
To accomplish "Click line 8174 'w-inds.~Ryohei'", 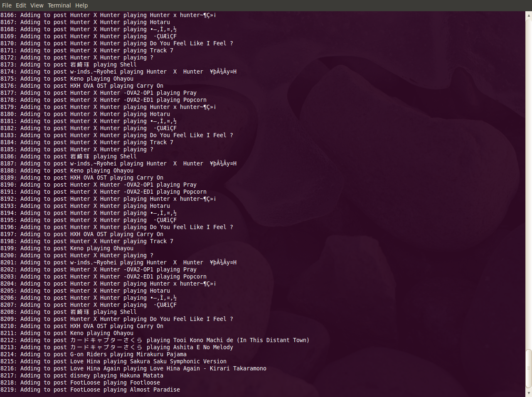I will point(94,72).
